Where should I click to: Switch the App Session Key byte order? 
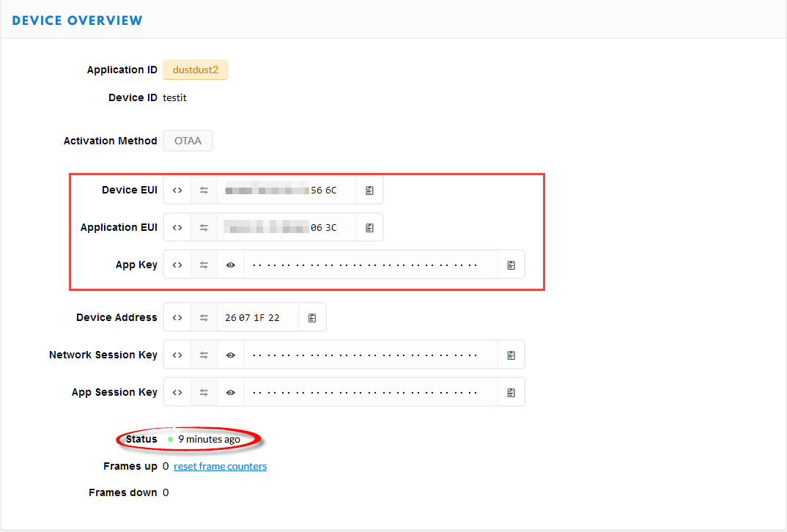click(204, 391)
